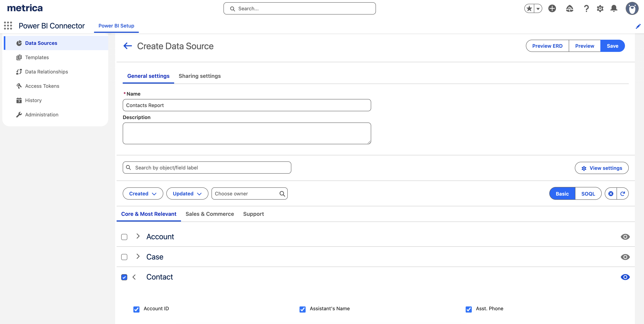Click the back arrow beside Create Data Source

tap(127, 46)
